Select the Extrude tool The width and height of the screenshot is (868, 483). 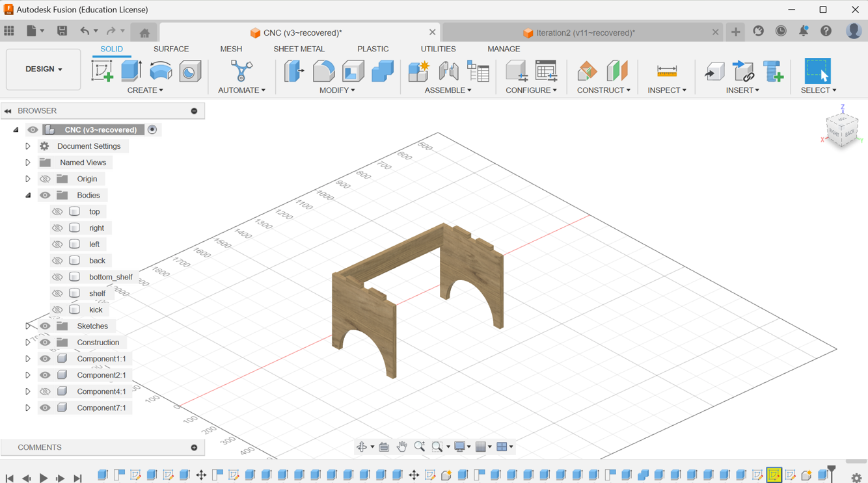click(x=131, y=71)
